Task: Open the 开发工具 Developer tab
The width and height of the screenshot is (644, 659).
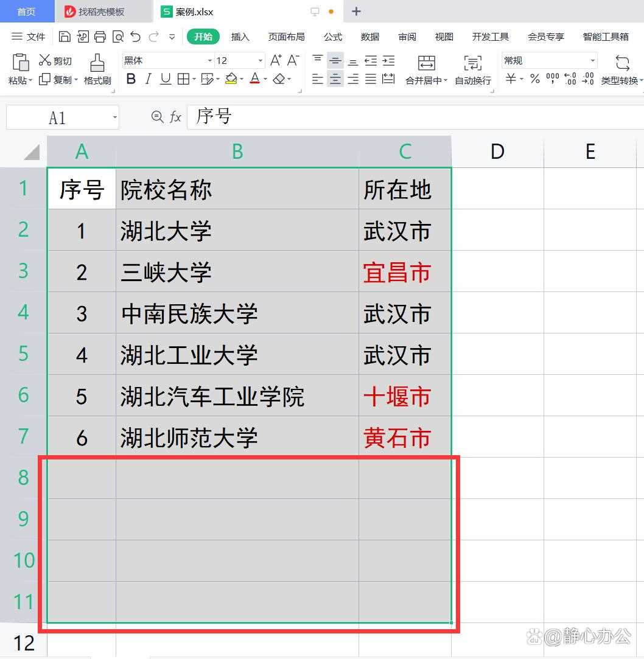Action: click(x=490, y=37)
